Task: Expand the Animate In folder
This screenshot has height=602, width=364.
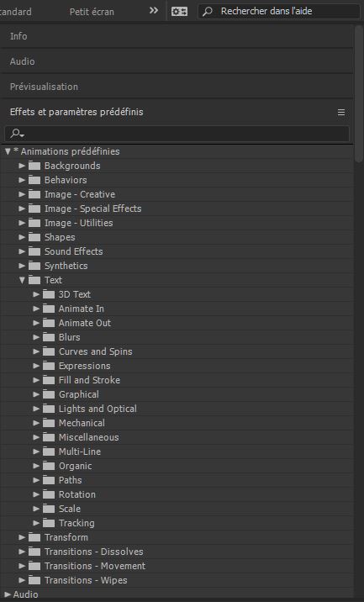Action: (36, 309)
